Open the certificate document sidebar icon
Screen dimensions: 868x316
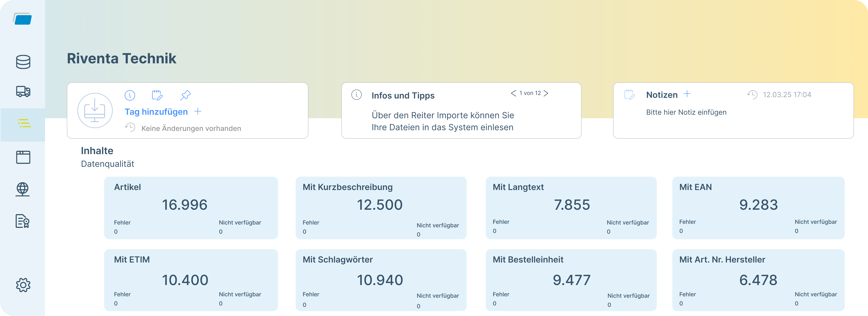pyautogui.click(x=23, y=221)
